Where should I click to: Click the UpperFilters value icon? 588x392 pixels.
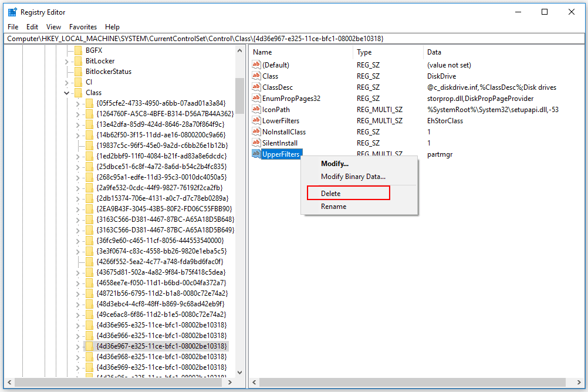256,154
